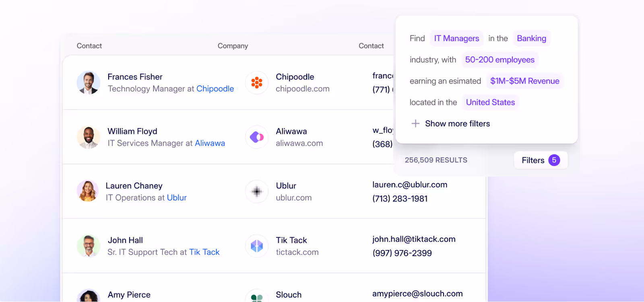Click email john.hall@tiktack.com

pyautogui.click(x=414, y=239)
